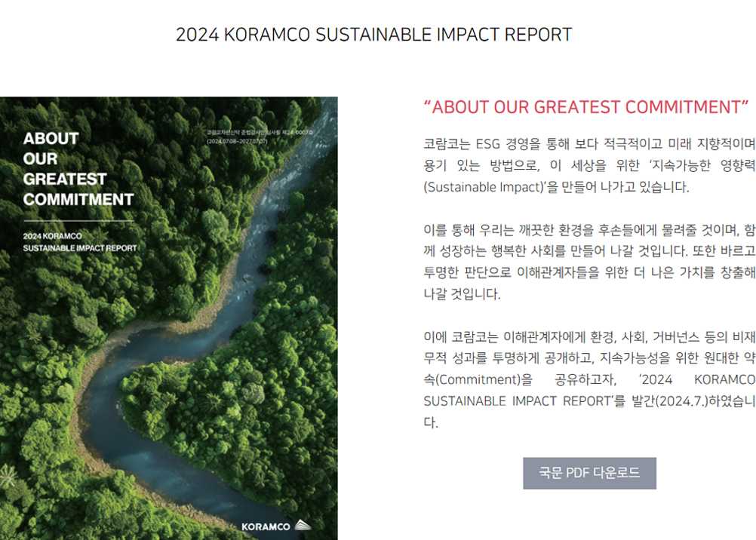Click the paragraph beginning 코람코는 ESG 경영을 통해
756x540 pixels.
589,165
